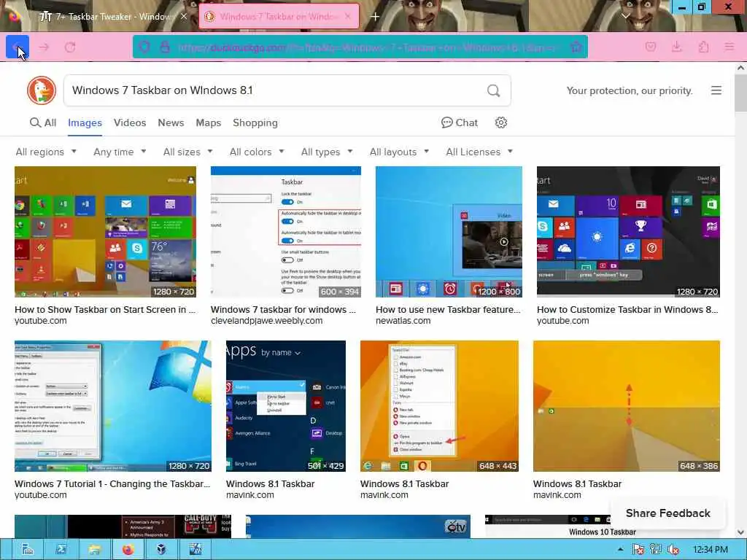Viewport: 747px width, 560px height.
Task: Open Server Manager from the taskbar
Action: pos(28,550)
